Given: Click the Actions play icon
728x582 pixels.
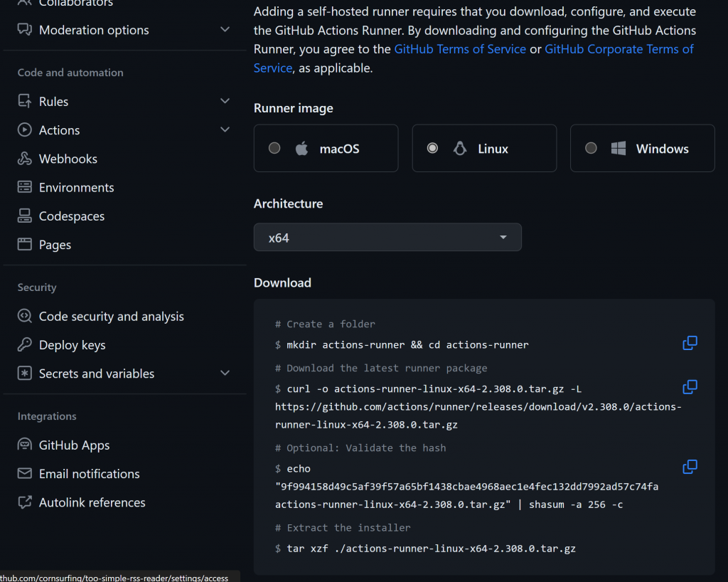Looking at the screenshot, I should pos(25,129).
